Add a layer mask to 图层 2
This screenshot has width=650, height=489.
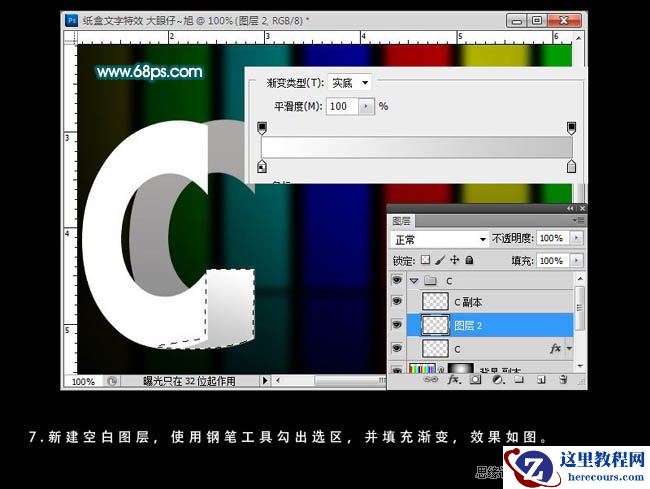click(475, 380)
